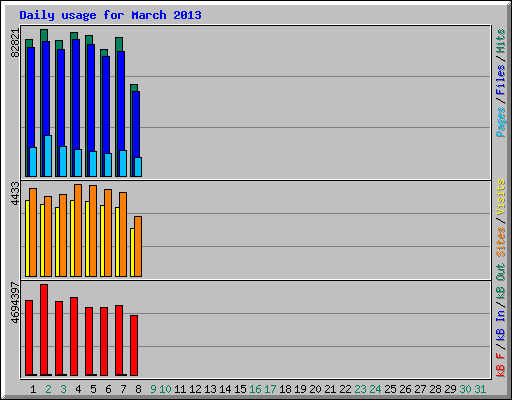Click day 16 on the x-axis

(x=255, y=389)
